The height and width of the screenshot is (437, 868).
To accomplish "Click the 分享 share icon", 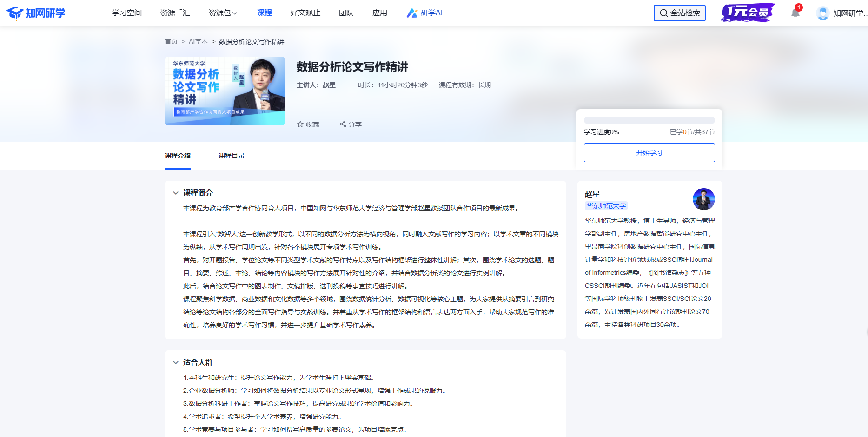I will (343, 124).
